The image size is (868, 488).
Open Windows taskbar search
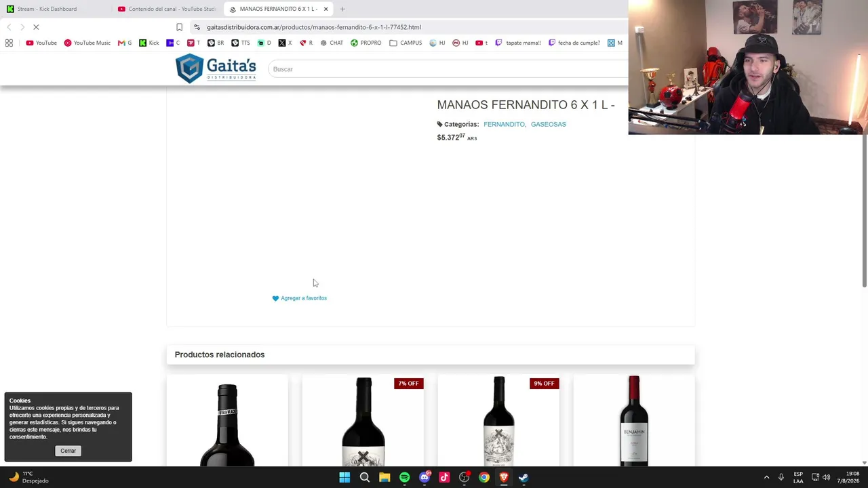point(365,477)
